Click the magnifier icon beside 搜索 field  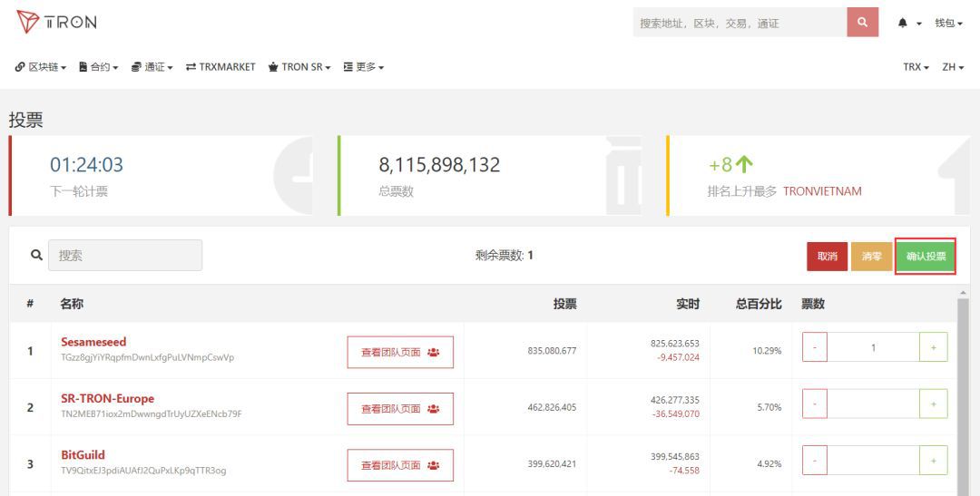click(37, 255)
